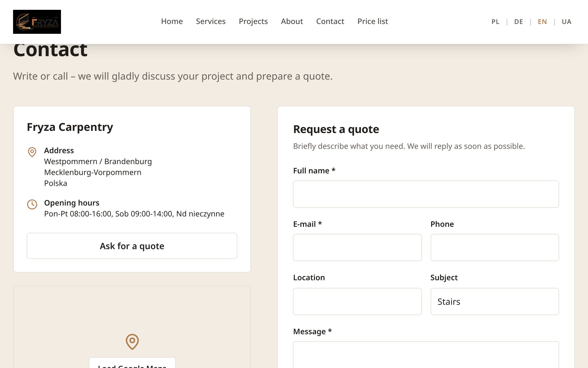
Task: Click the address location pin icon
Action: [x=32, y=152]
